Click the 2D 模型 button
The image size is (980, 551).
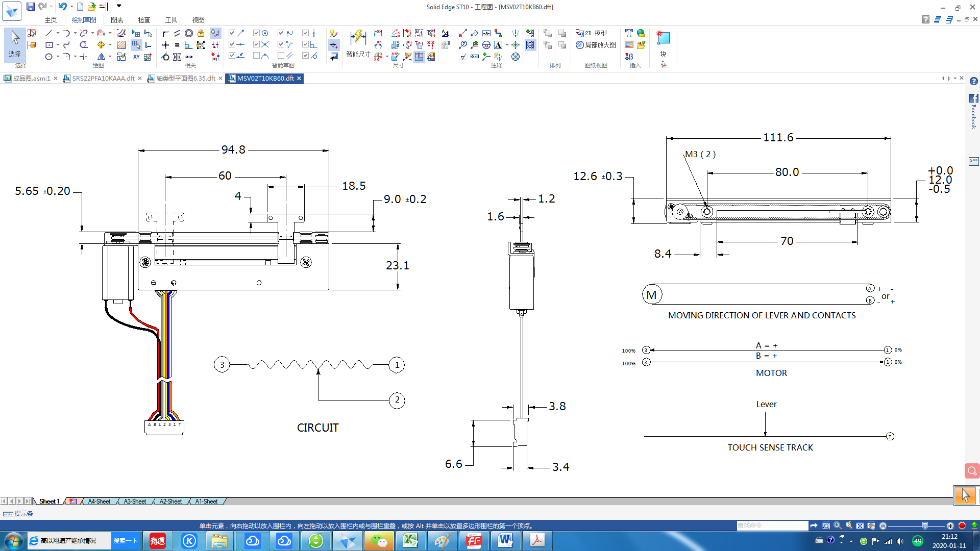pyautogui.click(x=592, y=33)
